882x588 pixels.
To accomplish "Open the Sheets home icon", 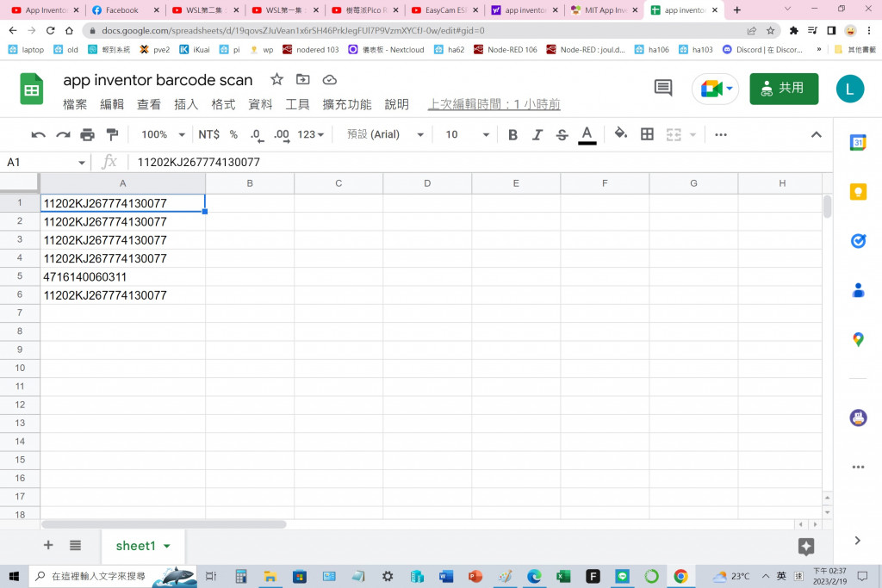I will click(32, 89).
